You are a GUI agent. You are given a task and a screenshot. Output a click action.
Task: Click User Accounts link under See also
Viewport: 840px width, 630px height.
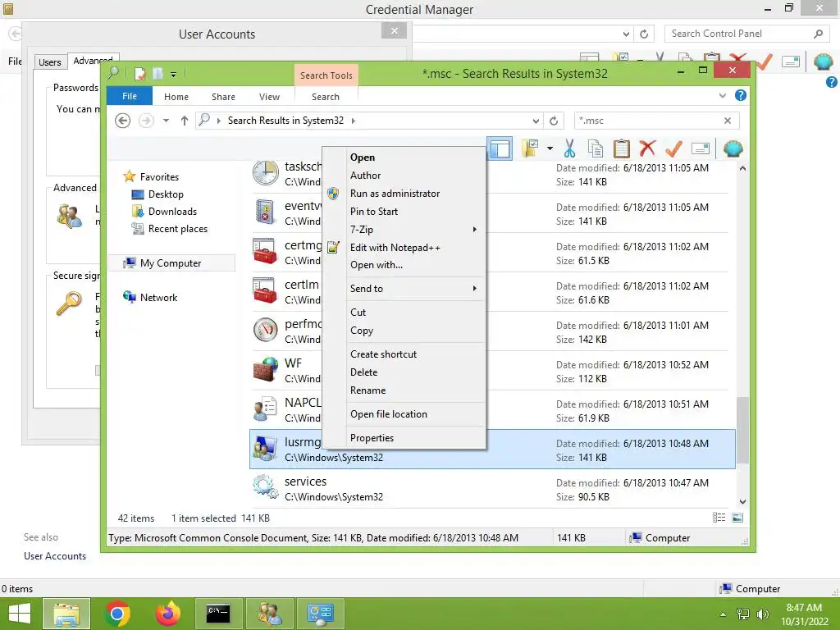coord(55,556)
